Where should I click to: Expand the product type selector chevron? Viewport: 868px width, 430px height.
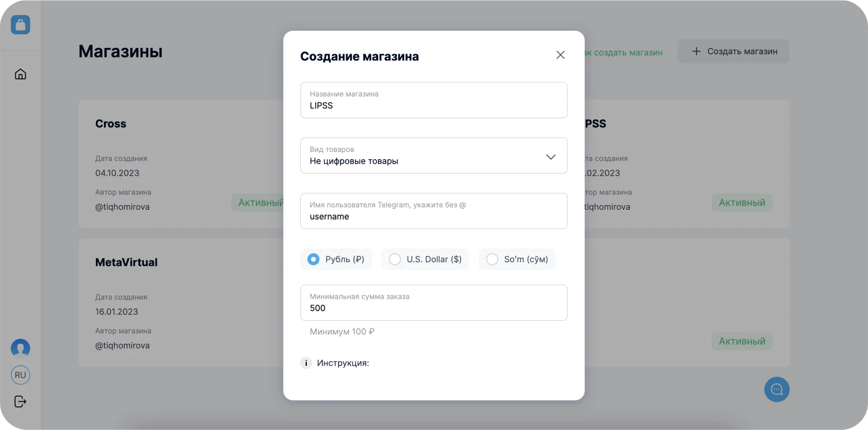coord(551,157)
